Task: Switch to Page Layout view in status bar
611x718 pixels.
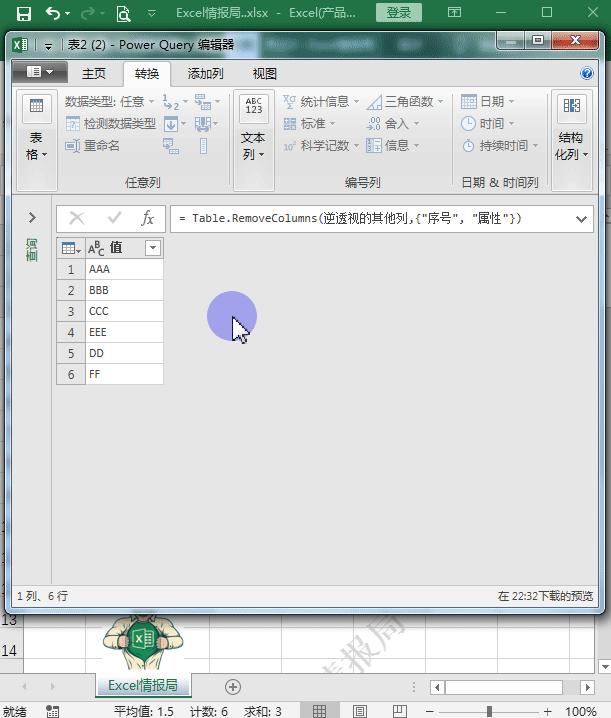Action: 360,711
